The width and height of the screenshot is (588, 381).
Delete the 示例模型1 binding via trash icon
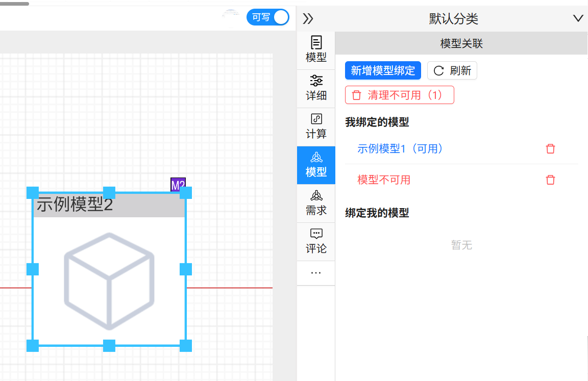click(x=550, y=149)
